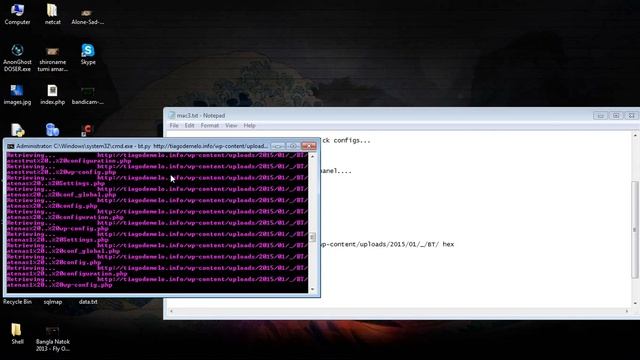The width and height of the screenshot is (640, 360).
Task: Select the red C shortcut icon on desktop
Action: tap(87, 131)
